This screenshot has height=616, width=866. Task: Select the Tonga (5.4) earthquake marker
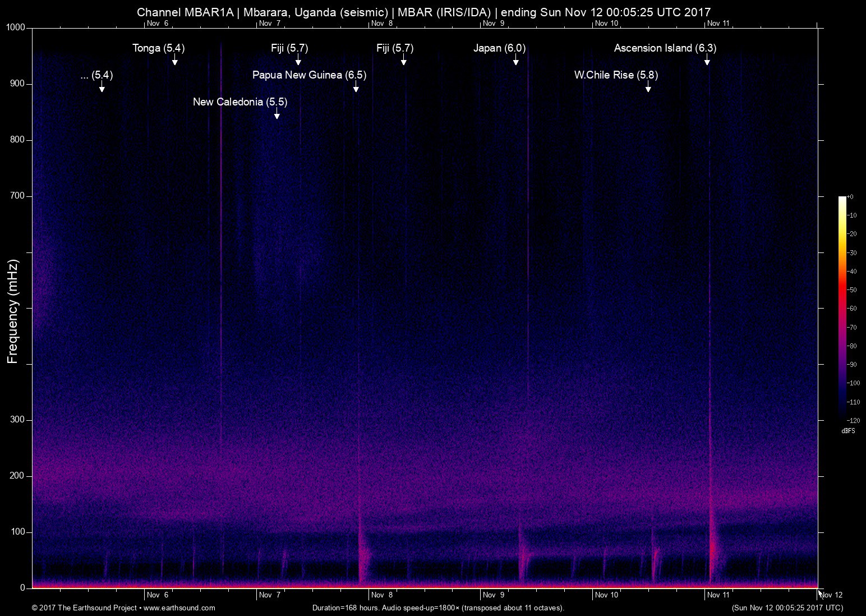(158, 49)
